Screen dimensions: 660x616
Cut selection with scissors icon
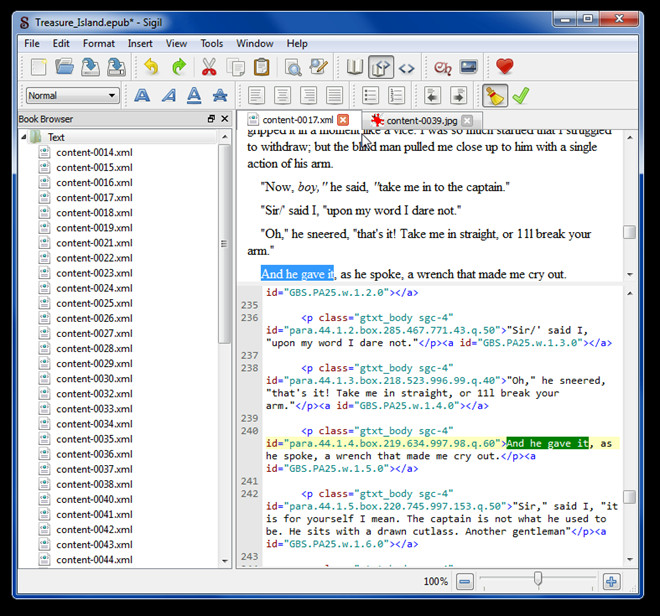point(209,67)
